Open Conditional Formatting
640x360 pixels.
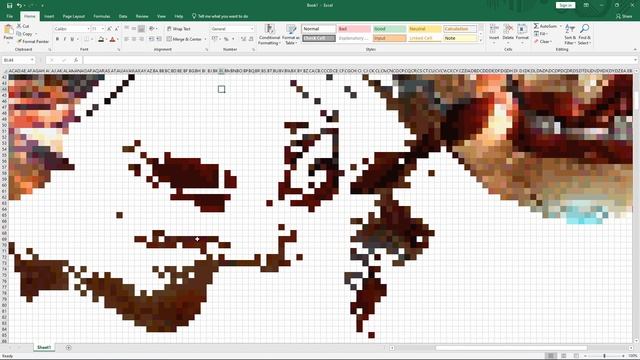click(269, 34)
